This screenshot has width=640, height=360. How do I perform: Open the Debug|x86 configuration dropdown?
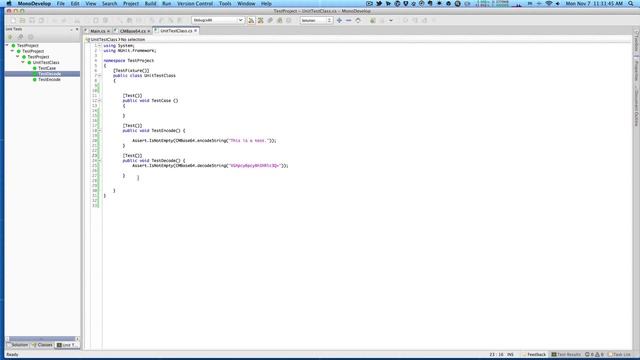coord(218,20)
